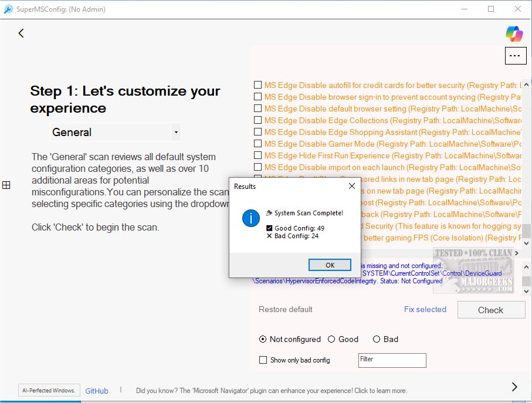Close the Results dialog with X
Screen dimensions: 532x403
click(352, 186)
